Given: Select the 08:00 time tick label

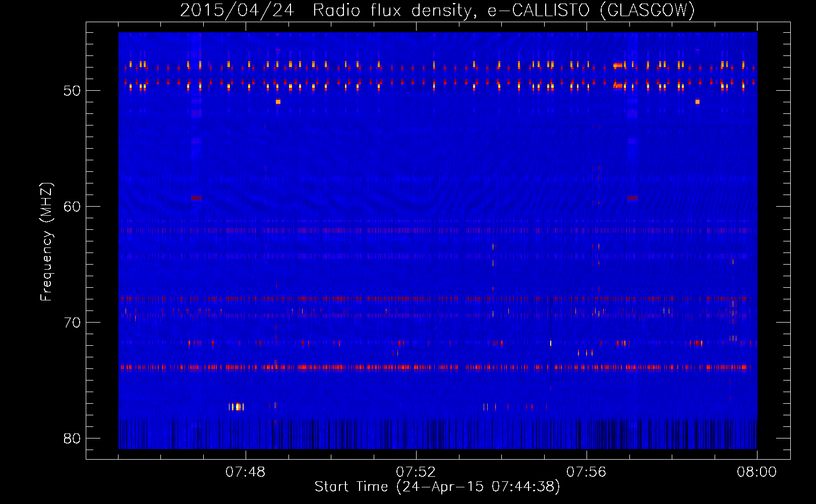Looking at the screenshot, I should tap(756, 472).
